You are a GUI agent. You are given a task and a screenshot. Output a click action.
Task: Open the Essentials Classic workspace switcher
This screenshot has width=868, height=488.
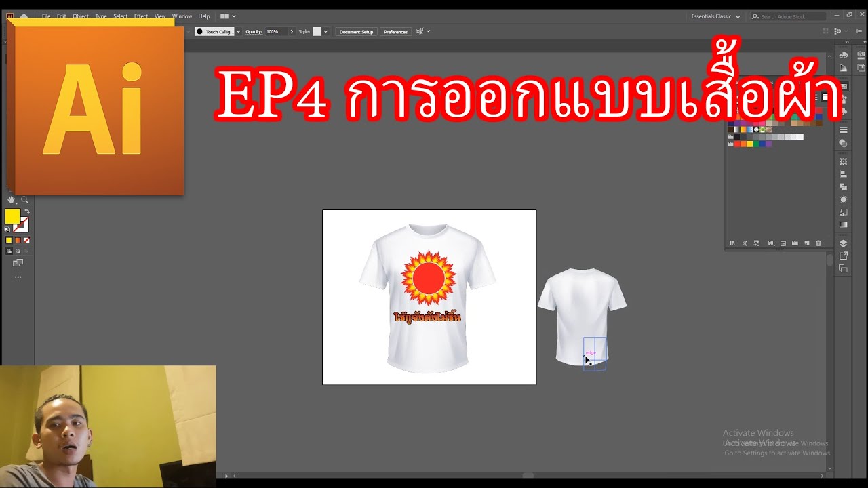click(715, 16)
